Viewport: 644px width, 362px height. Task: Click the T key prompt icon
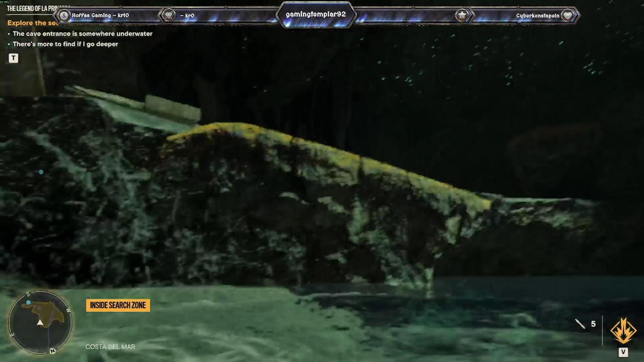pos(14,58)
